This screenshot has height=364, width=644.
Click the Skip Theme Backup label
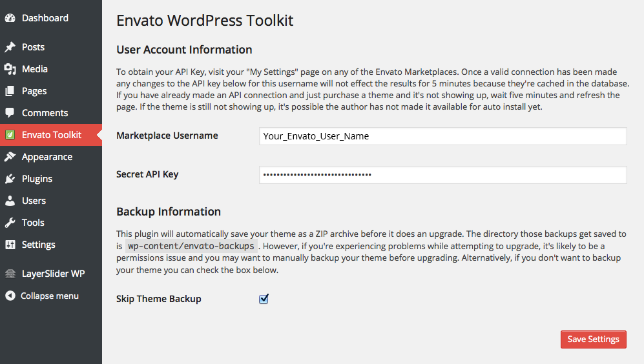coord(159,299)
